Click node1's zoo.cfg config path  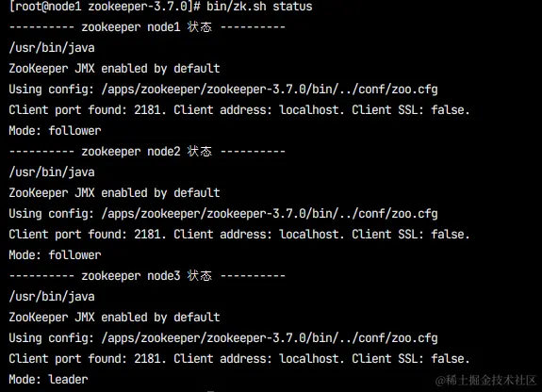[x=270, y=90]
